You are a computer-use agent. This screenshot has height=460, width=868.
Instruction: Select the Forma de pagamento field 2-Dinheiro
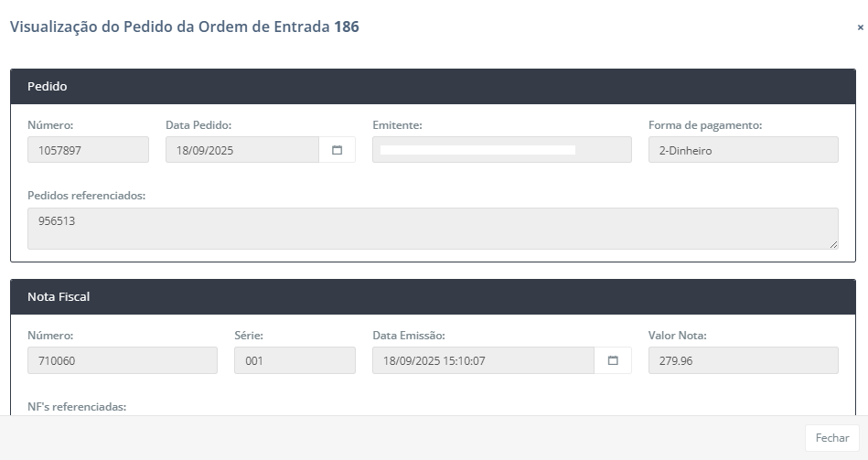point(743,150)
